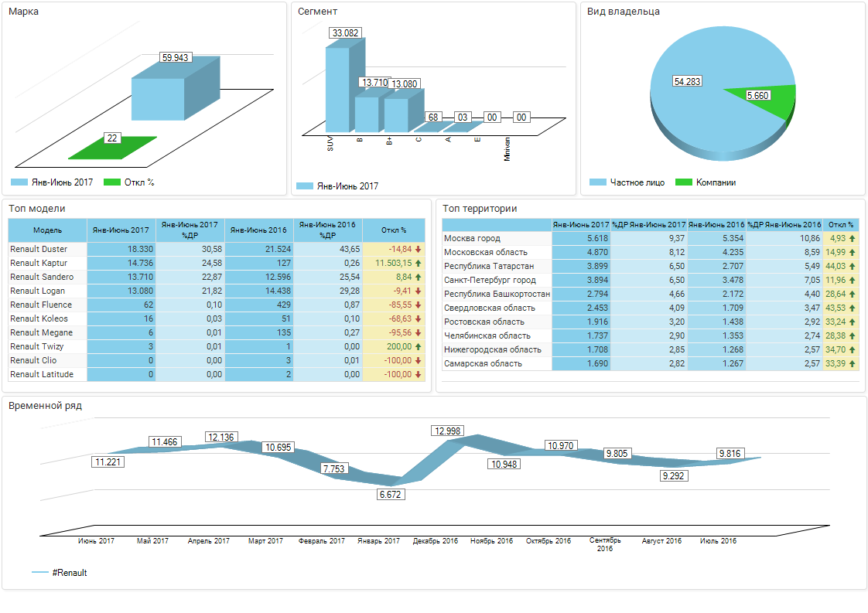The image size is (868, 613).
Task: Click the blue Янв-Июнь 2017 legend swatch in Марка
Action: pyautogui.click(x=19, y=182)
